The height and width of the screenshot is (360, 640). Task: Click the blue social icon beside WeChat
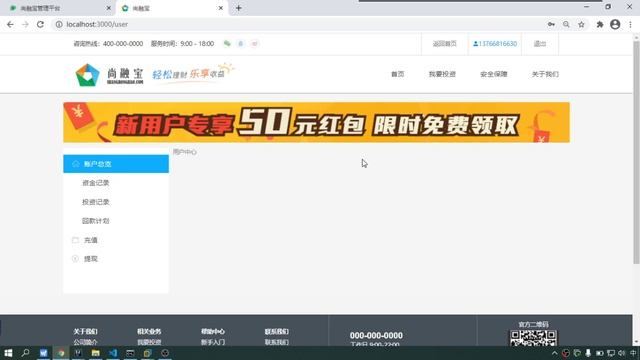pos(241,44)
